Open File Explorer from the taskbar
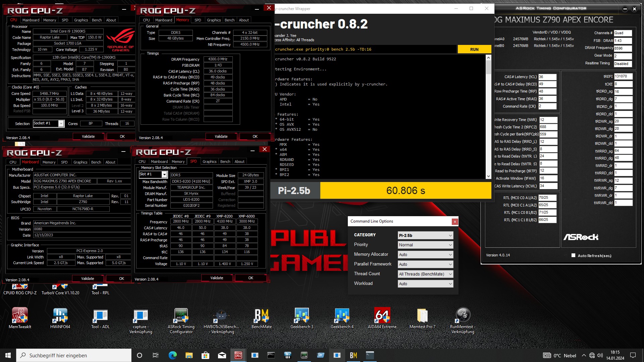 189,355
